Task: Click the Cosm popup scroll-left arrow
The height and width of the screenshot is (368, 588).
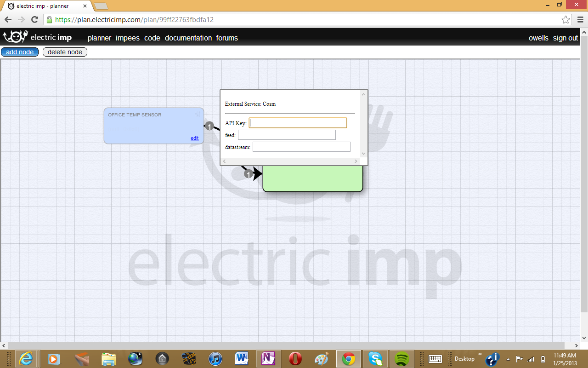Action: [x=224, y=161]
